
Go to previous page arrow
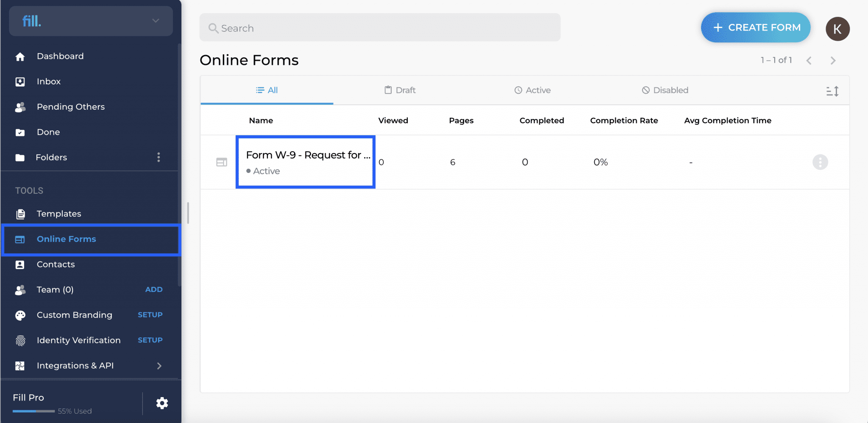coord(809,61)
